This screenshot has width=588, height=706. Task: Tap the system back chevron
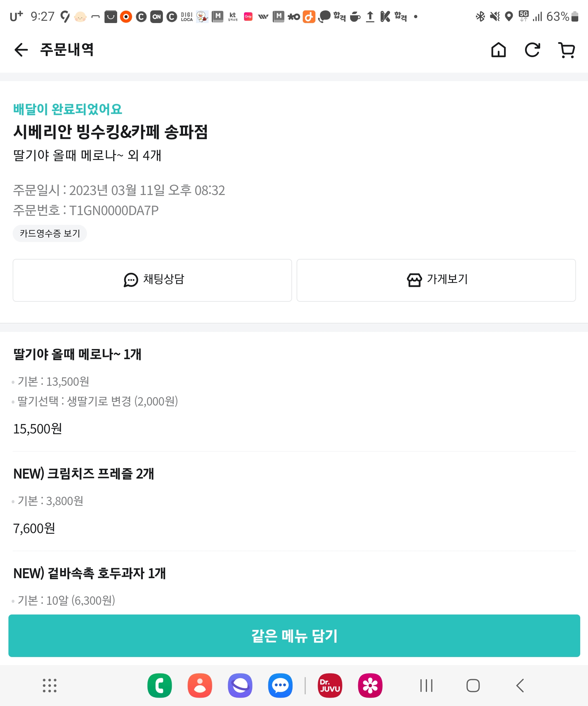pos(520,686)
